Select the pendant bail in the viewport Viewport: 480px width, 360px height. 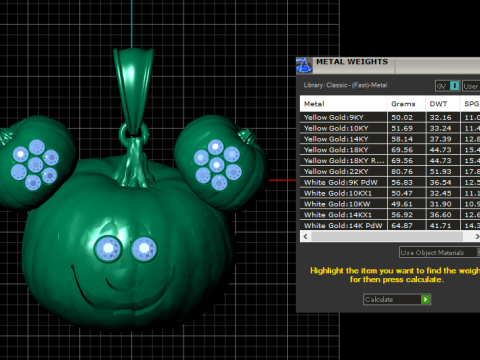pyautogui.click(x=134, y=90)
